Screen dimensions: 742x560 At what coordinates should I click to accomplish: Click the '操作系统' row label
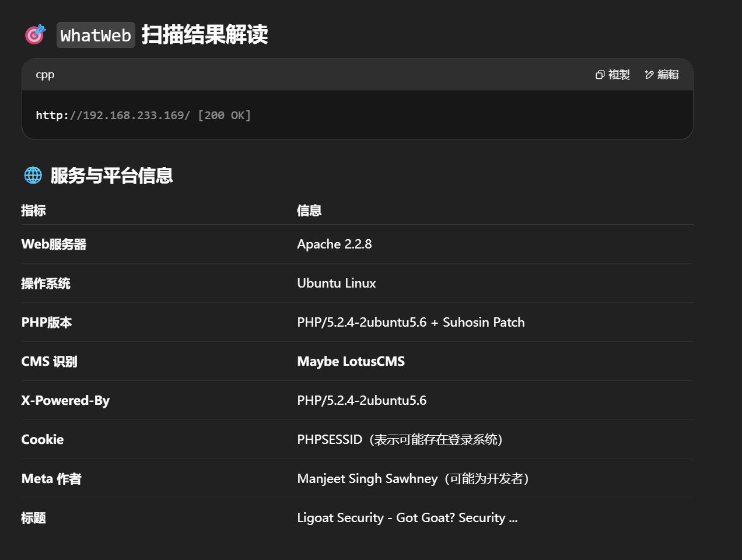pyautogui.click(x=45, y=283)
